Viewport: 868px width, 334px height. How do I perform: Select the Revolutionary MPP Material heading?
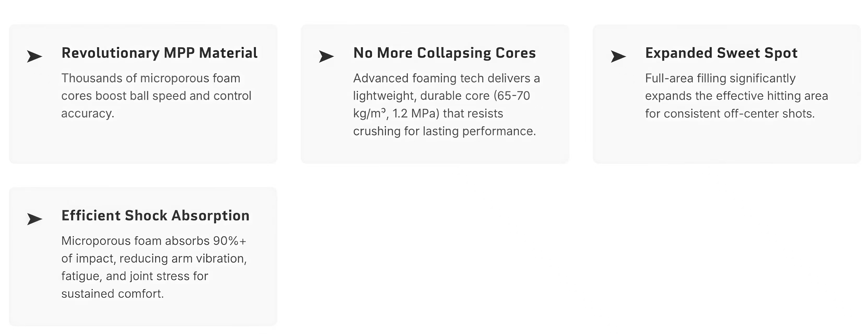[159, 53]
